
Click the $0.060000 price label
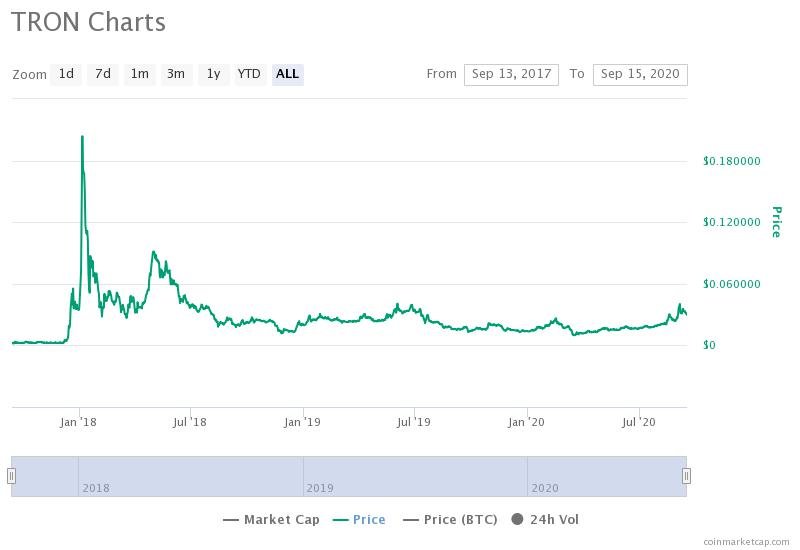tap(732, 284)
